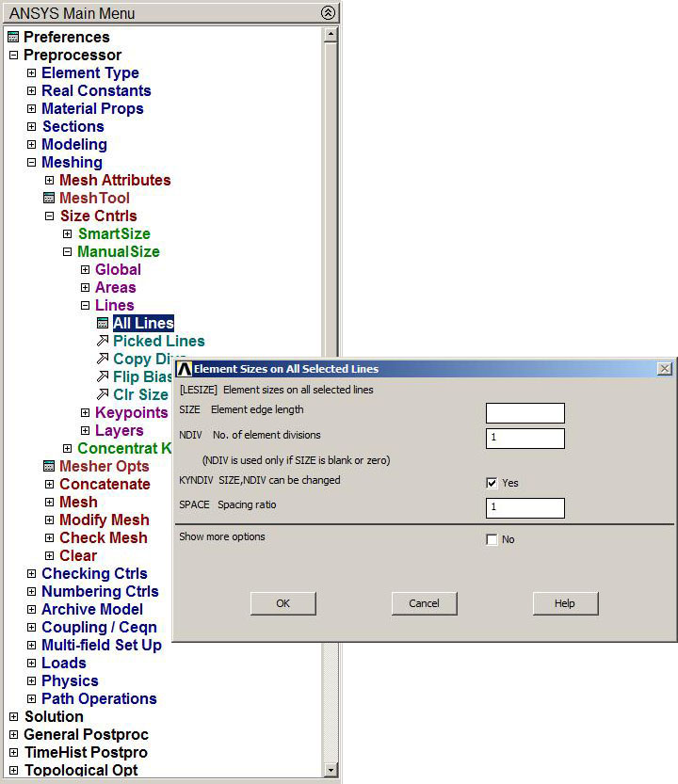Image resolution: width=678 pixels, height=784 pixels.
Task: Uncheck the KYNDIV Yes checkbox
Action: [492, 483]
